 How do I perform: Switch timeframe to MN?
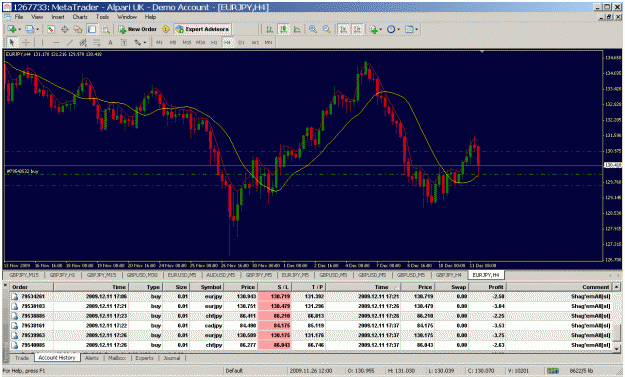(268, 42)
